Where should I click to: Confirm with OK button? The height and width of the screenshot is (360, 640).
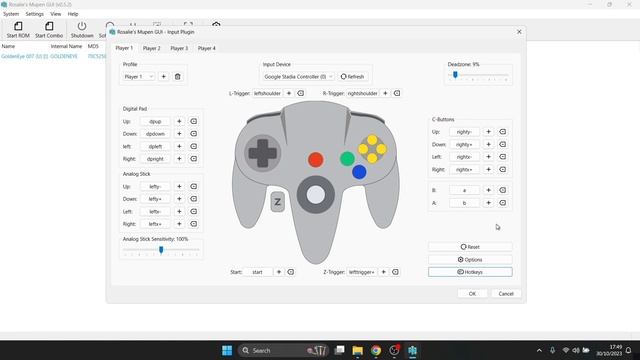pyautogui.click(x=472, y=294)
